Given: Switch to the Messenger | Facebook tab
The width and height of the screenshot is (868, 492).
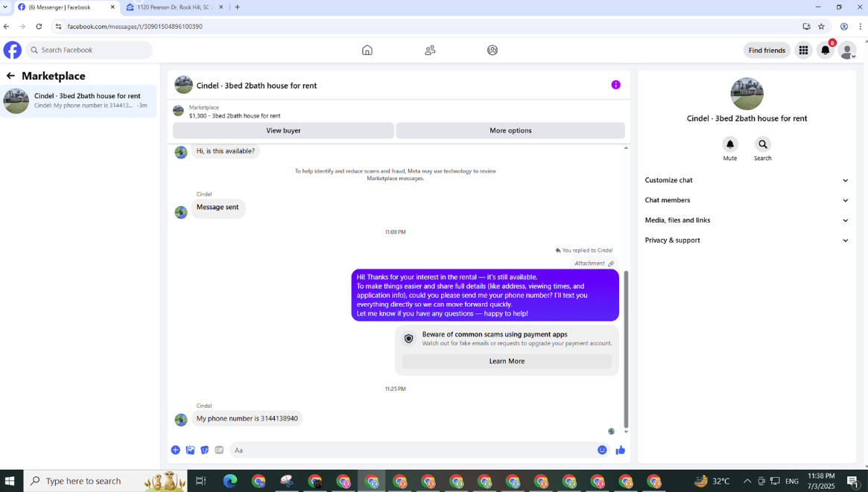Looking at the screenshot, I should (x=66, y=7).
